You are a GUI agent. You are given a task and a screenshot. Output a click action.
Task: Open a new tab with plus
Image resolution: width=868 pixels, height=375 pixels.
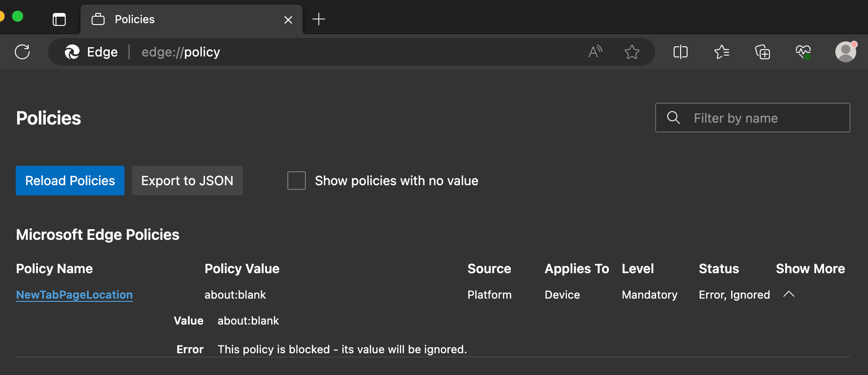click(x=319, y=19)
